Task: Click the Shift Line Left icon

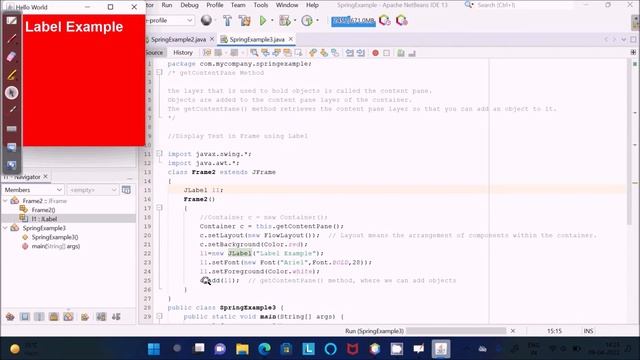Action: (x=350, y=53)
